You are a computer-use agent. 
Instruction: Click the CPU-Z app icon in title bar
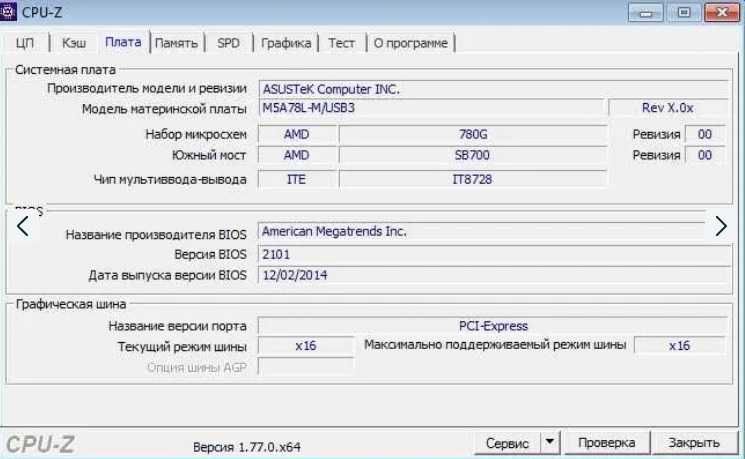(x=8, y=11)
